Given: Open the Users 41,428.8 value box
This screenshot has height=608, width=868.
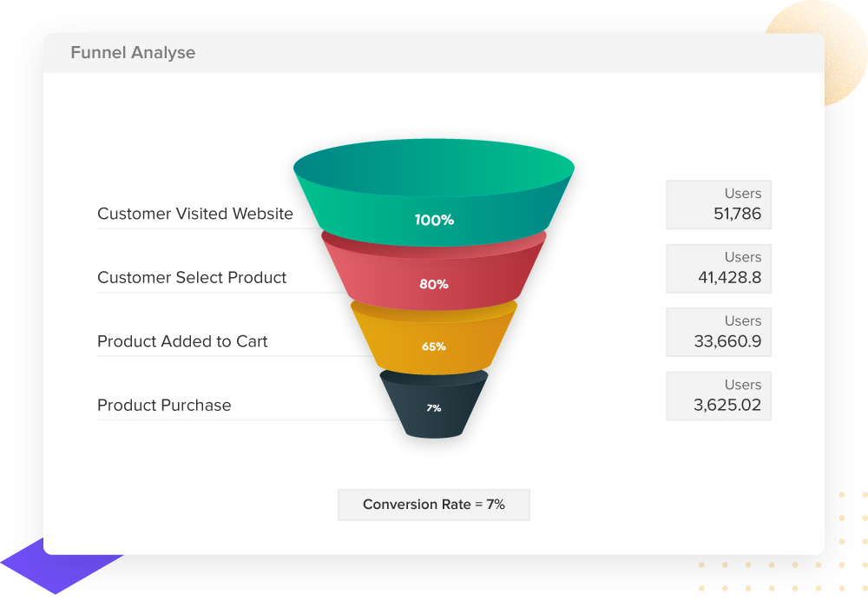Looking at the screenshot, I should 719,268.
